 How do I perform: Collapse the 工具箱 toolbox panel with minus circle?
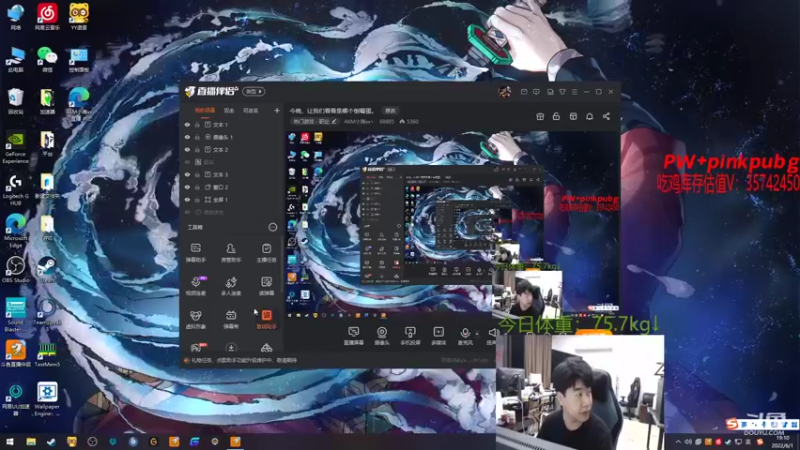(x=272, y=227)
